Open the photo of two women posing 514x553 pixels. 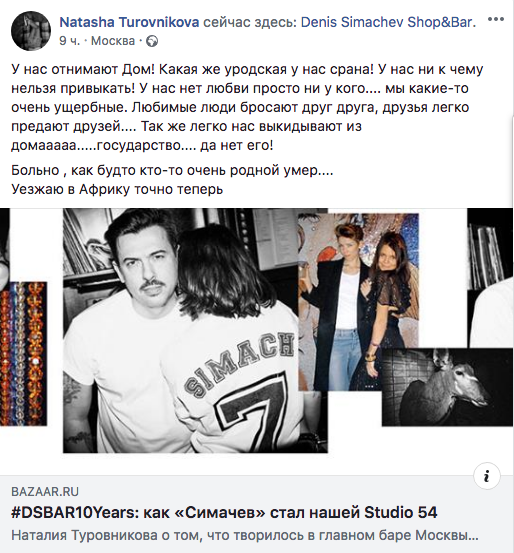pos(358,302)
